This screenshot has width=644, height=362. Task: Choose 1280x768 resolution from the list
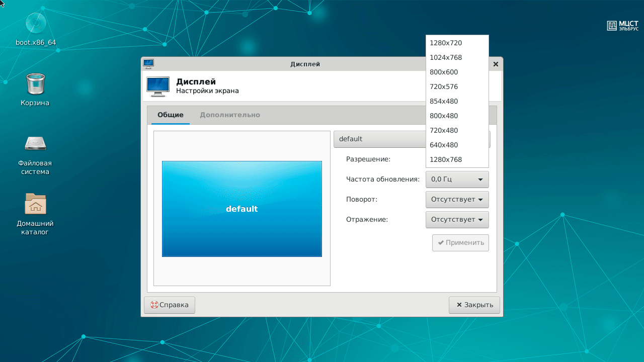pos(457,159)
